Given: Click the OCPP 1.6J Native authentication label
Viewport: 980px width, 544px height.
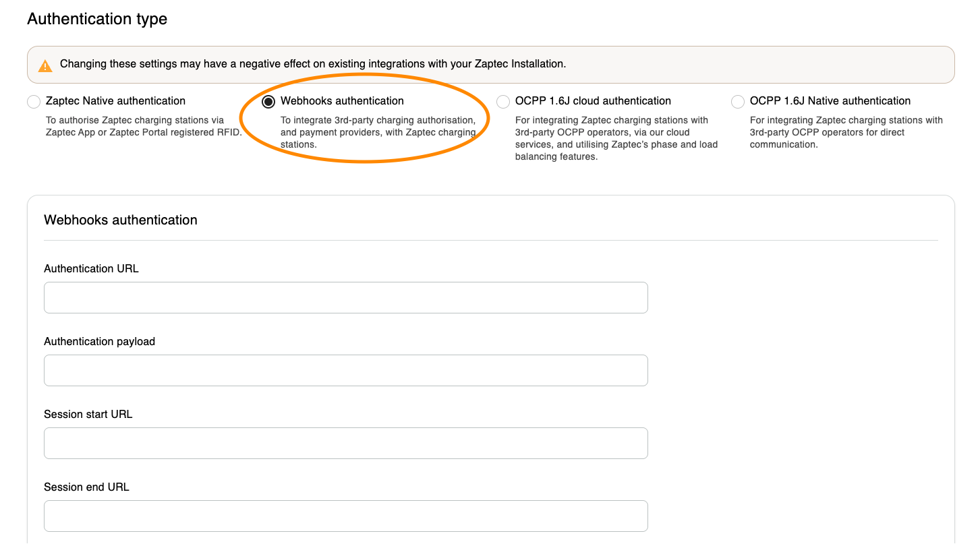Looking at the screenshot, I should [x=830, y=101].
